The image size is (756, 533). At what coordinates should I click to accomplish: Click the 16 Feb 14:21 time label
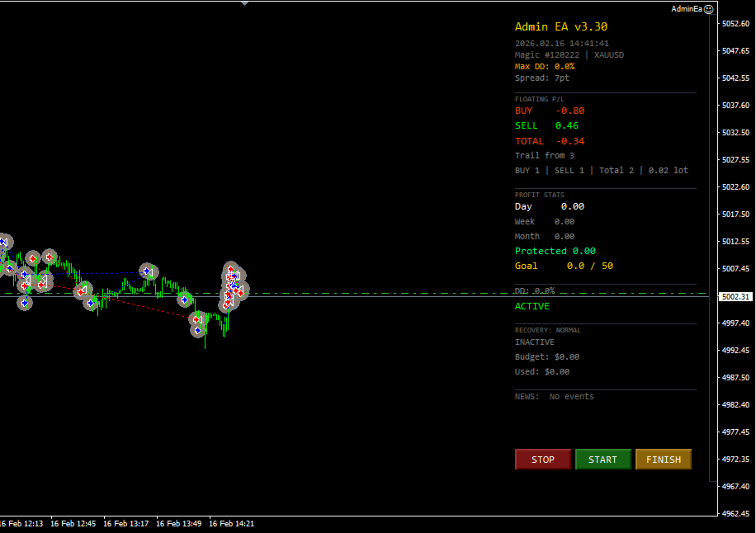[x=231, y=524]
